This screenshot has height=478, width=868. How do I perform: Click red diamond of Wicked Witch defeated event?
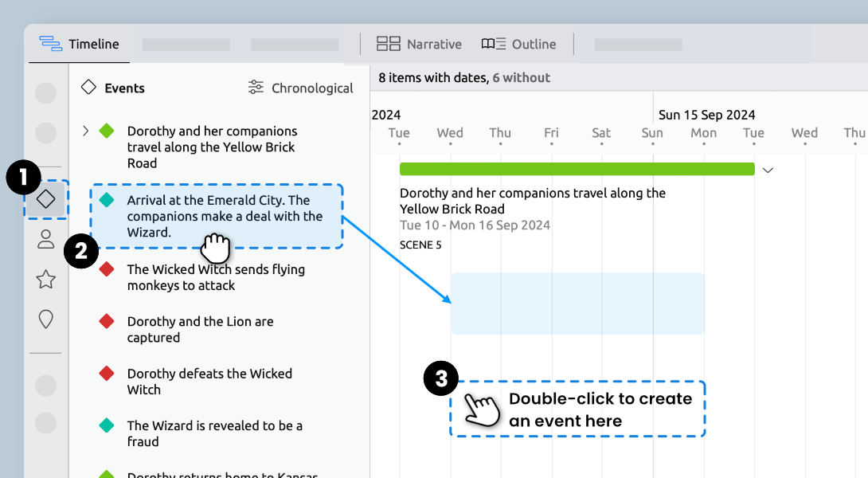tap(106, 374)
